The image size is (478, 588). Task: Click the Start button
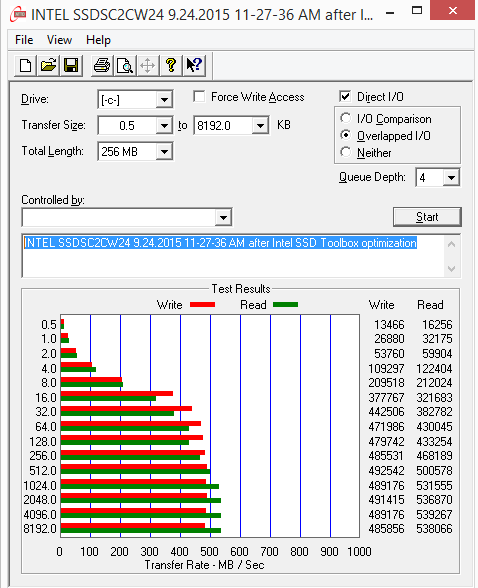[427, 217]
